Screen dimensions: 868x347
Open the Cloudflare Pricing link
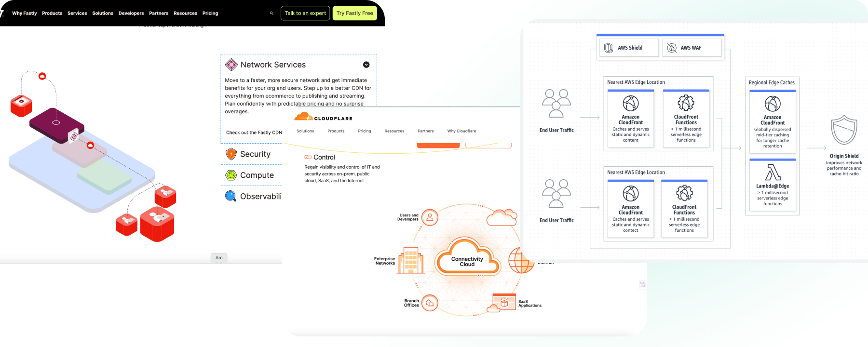pos(365,131)
